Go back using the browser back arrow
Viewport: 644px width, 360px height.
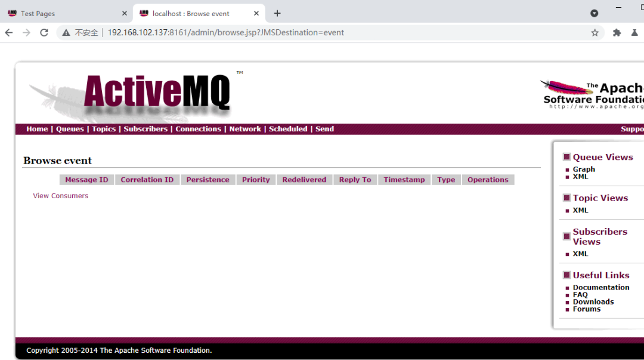pos(8,32)
